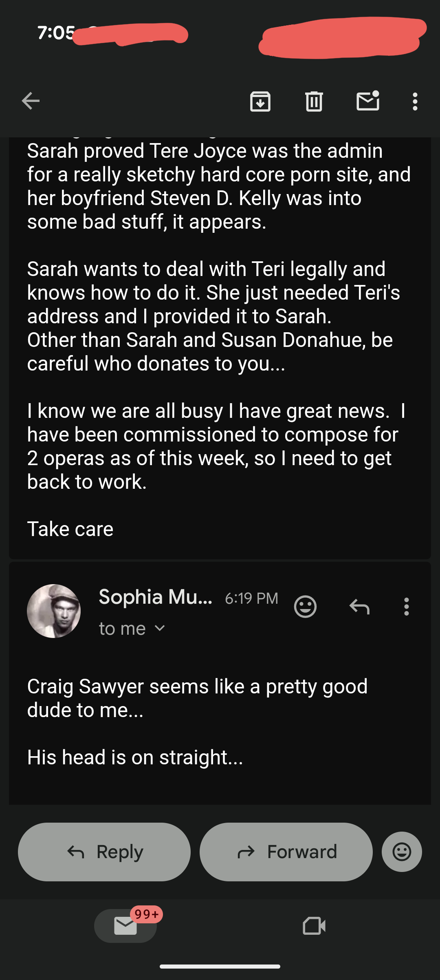Tap the sender name Sophia Mu...

155,597
